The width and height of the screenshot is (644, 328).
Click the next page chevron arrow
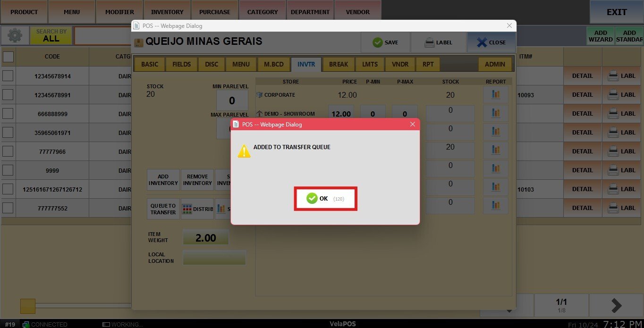(x=616, y=305)
